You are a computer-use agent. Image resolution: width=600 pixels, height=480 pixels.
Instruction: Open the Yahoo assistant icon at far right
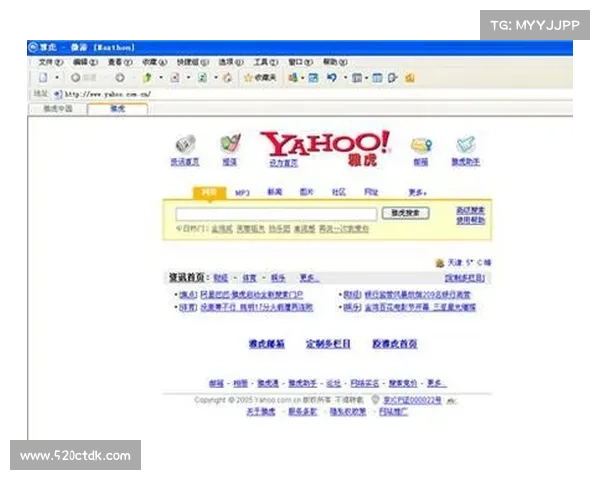point(465,145)
